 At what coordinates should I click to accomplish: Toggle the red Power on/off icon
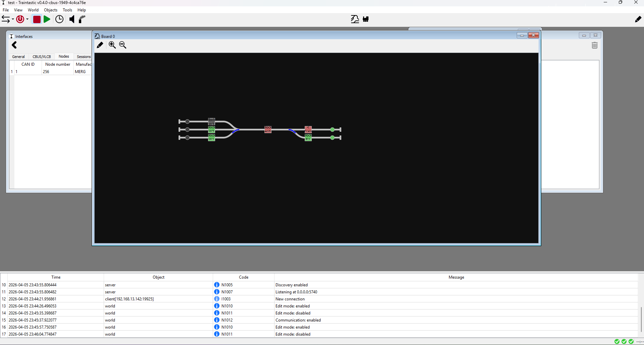20,19
